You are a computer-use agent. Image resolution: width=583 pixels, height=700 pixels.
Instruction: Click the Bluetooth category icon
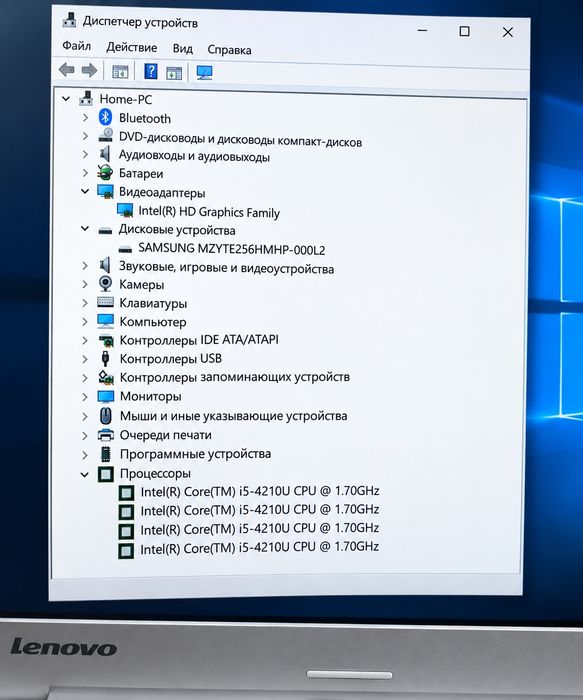click(x=105, y=117)
